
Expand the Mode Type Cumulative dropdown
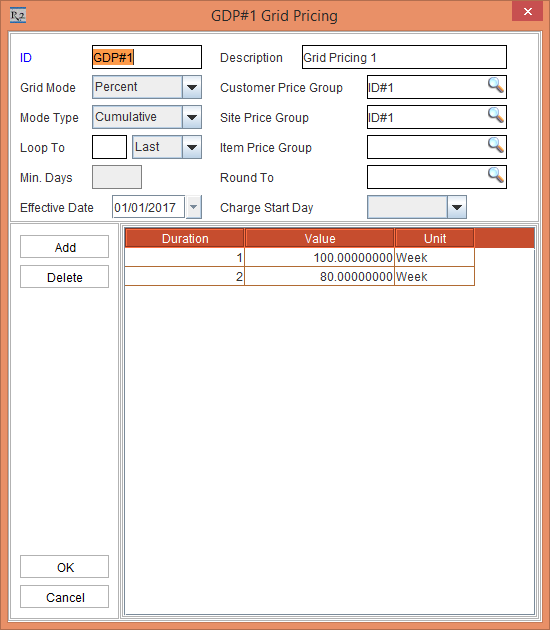pos(192,117)
